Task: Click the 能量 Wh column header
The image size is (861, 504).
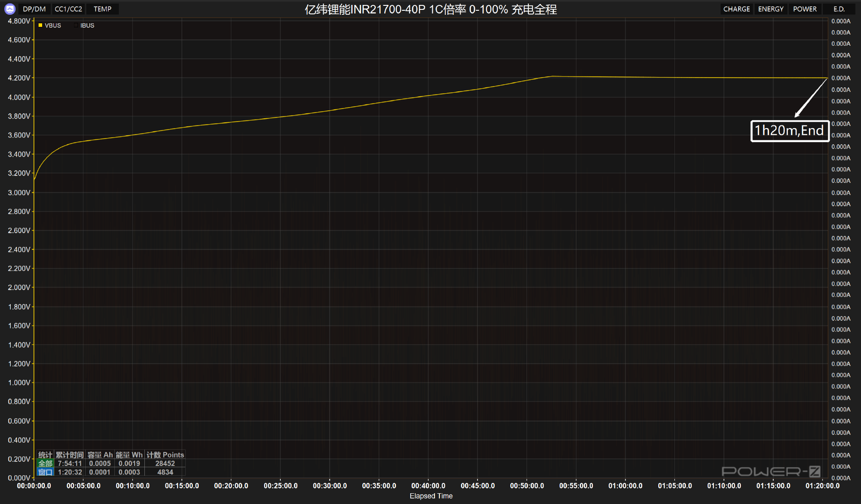Action: (129, 455)
